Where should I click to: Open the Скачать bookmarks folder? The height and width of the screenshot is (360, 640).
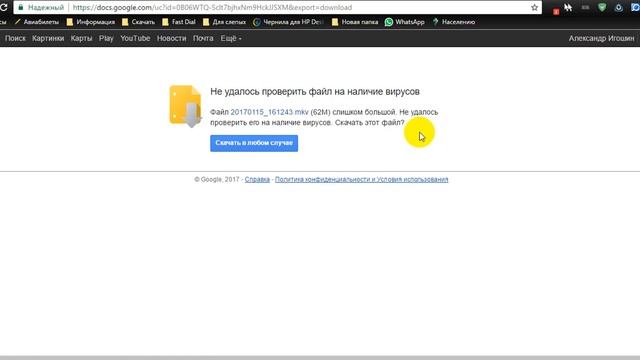[x=138, y=22]
